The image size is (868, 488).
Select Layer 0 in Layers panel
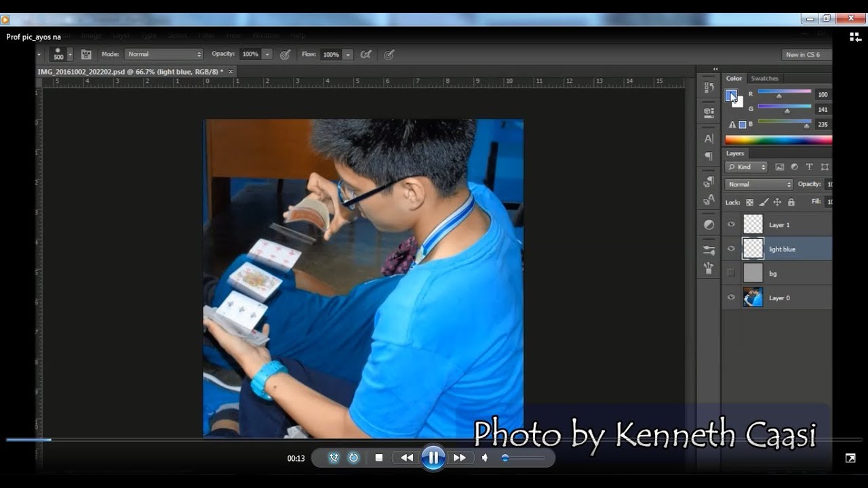coord(777,298)
